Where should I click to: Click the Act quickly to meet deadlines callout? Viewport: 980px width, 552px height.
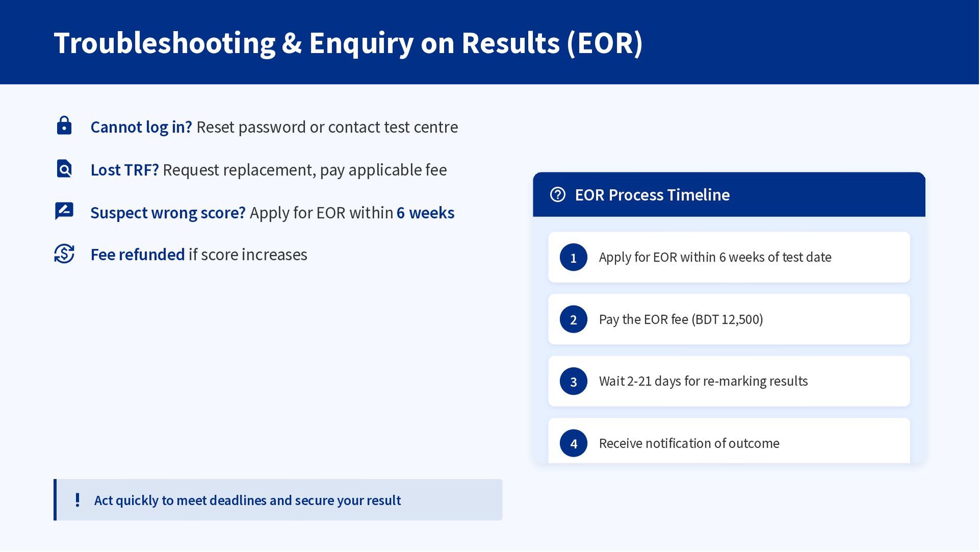pos(278,500)
